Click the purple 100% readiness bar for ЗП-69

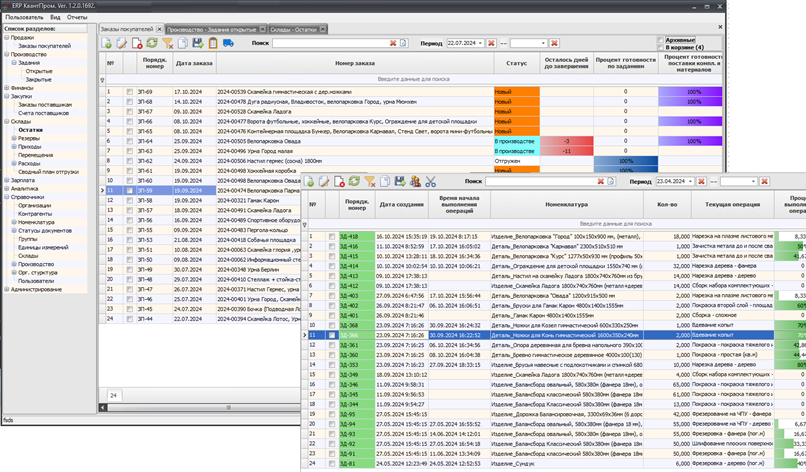(692, 91)
